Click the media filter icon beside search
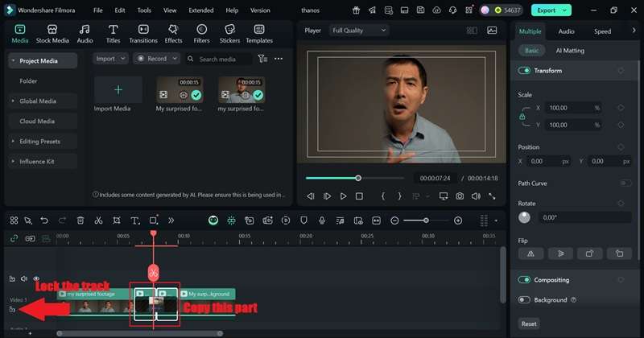This screenshot has width=644, height=338. (262, 59)
